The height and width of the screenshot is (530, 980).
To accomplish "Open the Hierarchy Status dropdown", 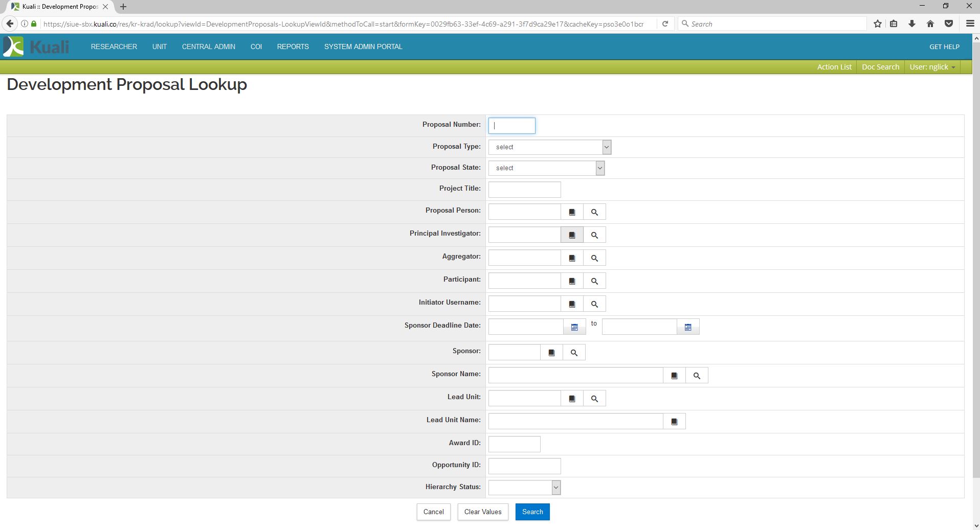I will pos(524,488).
